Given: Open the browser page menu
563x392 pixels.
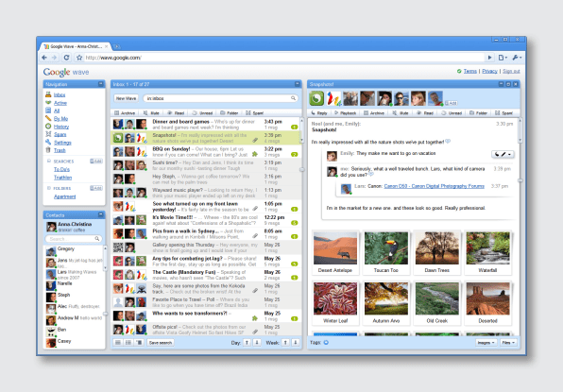Looking at the screenshot, I should pyautogui.click(x=503, y=58).
